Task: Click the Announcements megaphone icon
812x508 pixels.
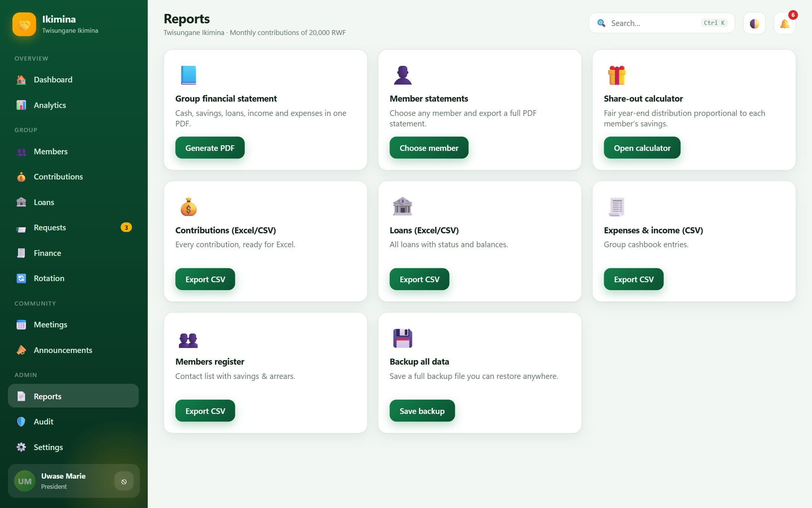Action: pyautogui.click(x=21, y=350)
